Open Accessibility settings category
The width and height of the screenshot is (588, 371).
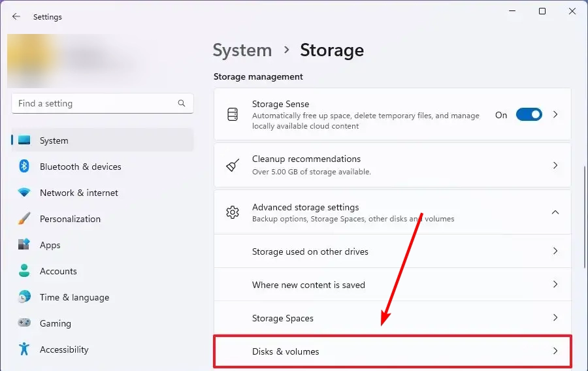point(103,349)
